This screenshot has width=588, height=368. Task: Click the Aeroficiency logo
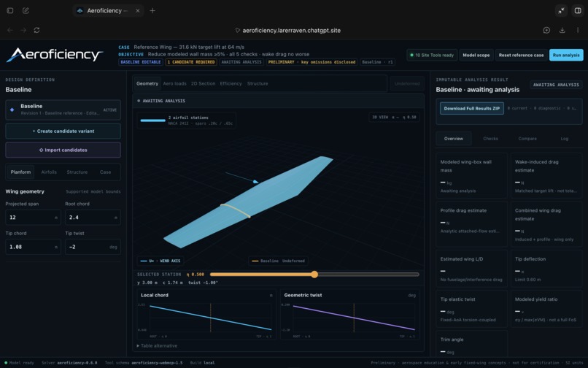click(55, 55)
